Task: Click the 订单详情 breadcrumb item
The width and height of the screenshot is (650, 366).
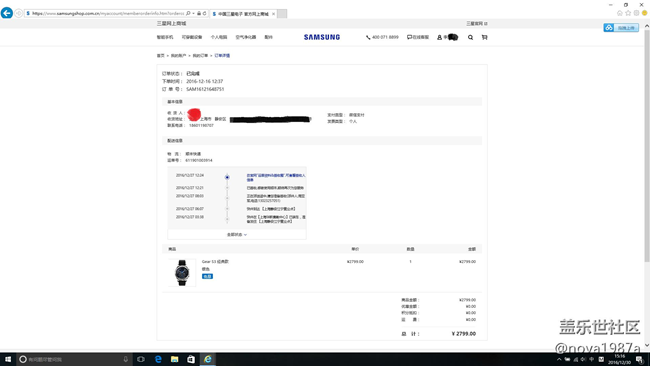Action: (x=222, y=56)
